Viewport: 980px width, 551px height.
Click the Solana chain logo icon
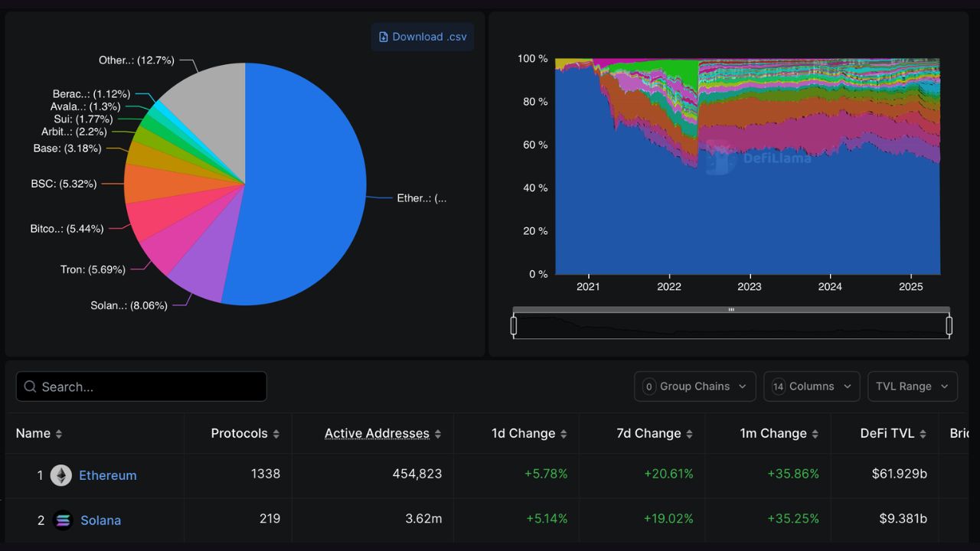click(63, 520)
